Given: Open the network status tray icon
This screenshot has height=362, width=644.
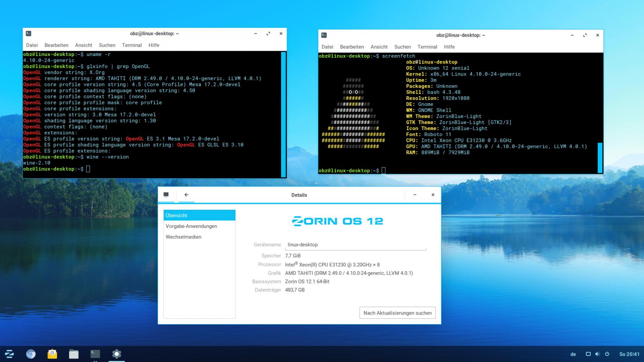Looking at the screenshot, I should point(588,354).
